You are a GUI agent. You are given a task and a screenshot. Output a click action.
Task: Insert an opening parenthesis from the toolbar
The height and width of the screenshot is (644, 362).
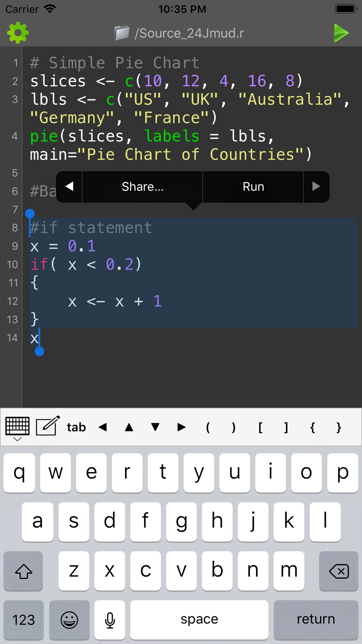click(208, 428)
